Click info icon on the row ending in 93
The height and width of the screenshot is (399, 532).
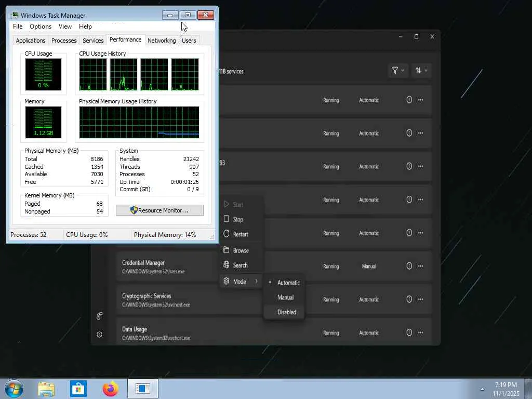pos(409,166)
